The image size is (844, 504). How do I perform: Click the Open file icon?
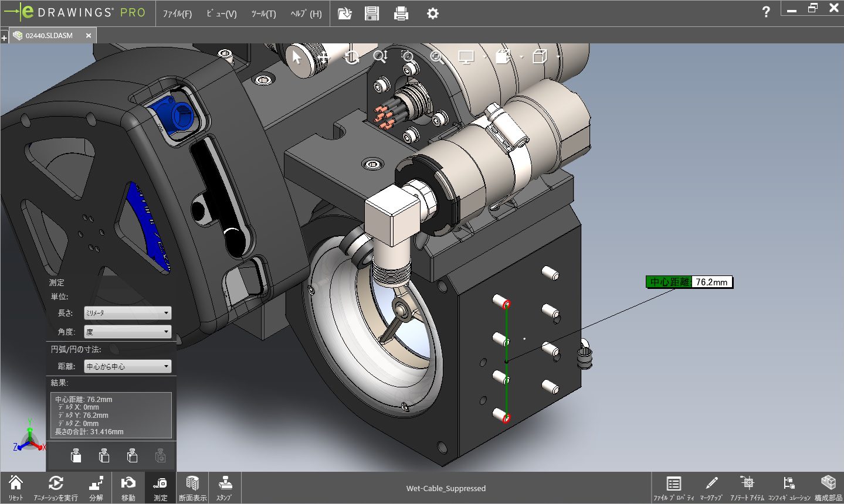(345, 13)
